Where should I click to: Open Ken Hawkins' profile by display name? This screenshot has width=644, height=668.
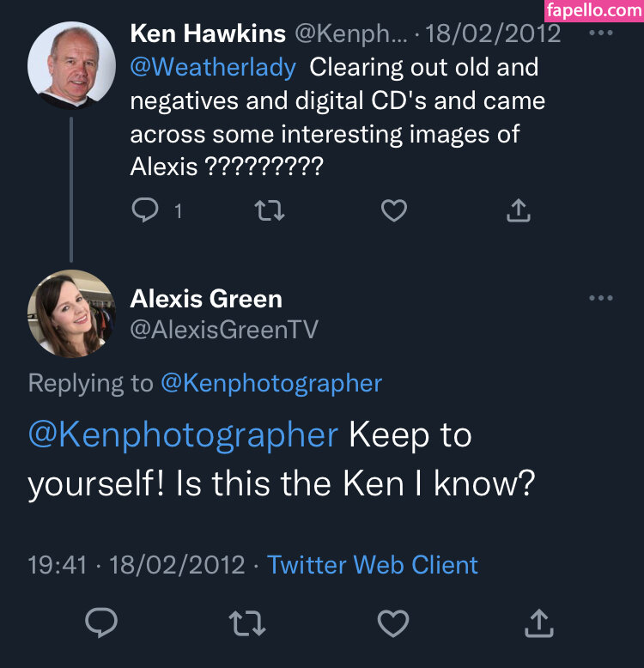[x=208, y=34]
